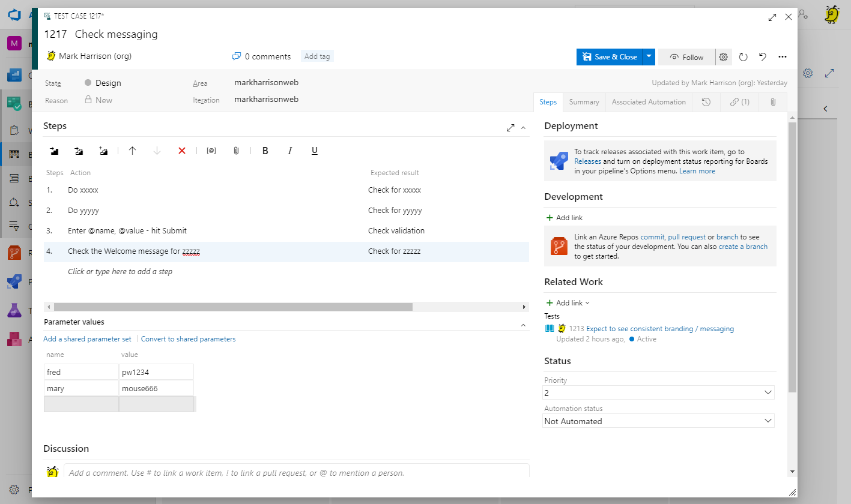851x504 pixels.
Task: Toggle Italic formatting in steps toolbar
Action: click(x=290, y=151)
